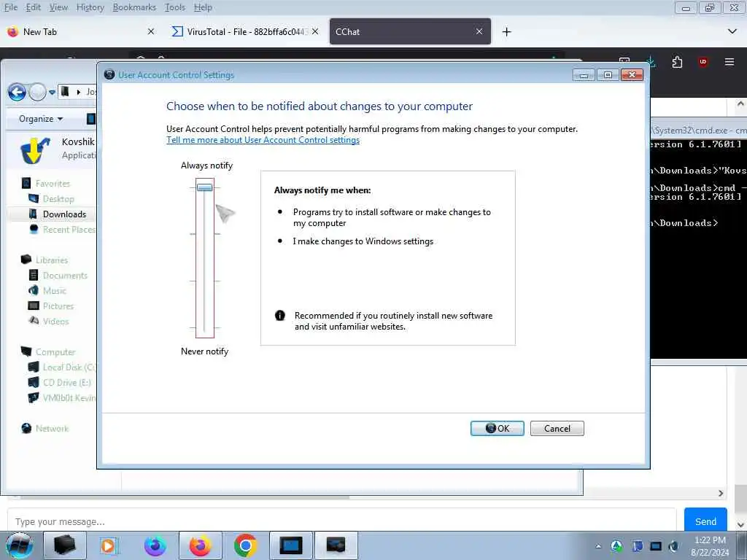Open the Organize dropdown in Explorer
The height and width of the screenshot is (560, 747).
click(41, 119)
